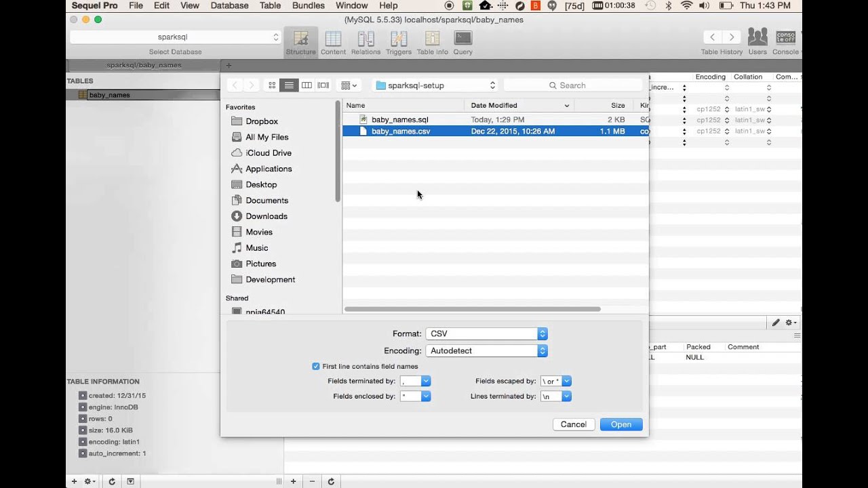Switch file dialog to icon view
Image resolution: width=868 pixels, height=488 pixels.
[272, 85]
